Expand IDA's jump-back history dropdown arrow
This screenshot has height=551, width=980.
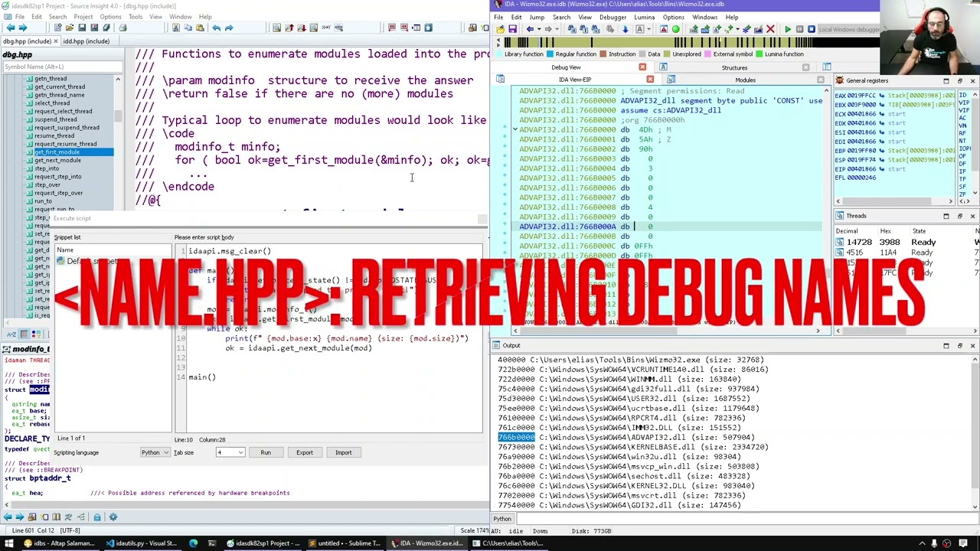pos(539,29)
